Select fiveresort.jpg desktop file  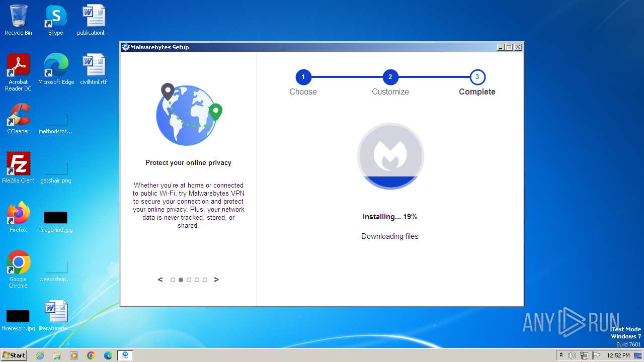(18, 320)
